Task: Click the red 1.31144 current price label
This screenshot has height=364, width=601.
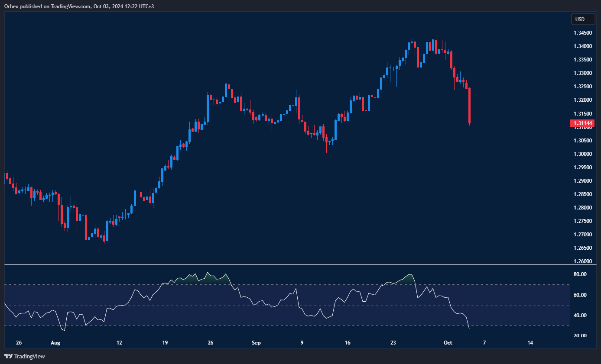Action: coord(583,123)
